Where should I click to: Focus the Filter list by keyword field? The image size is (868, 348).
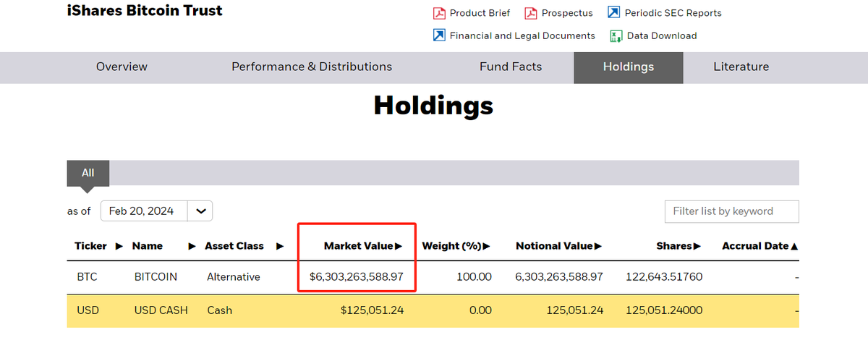coord(731,211)
